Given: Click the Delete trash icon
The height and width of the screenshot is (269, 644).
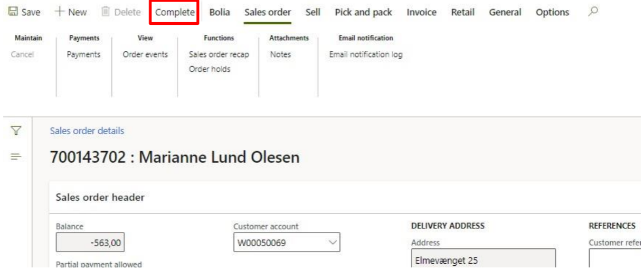Looking at the screenshot, I should click(105, 12).
